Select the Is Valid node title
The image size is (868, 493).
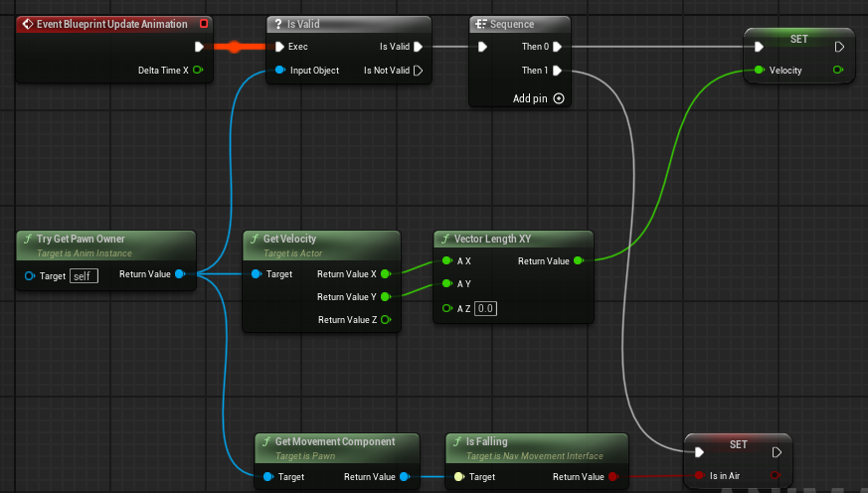pos(303,24)
